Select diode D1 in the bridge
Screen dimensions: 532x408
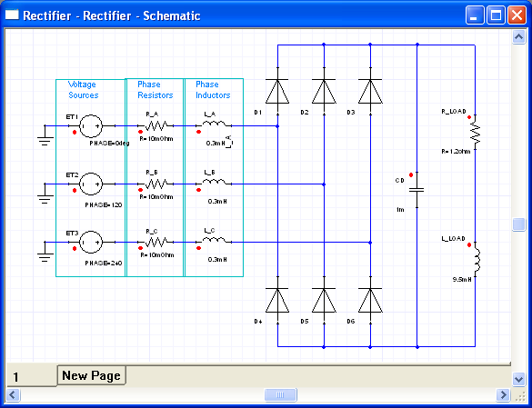click(x=277, y=91)
